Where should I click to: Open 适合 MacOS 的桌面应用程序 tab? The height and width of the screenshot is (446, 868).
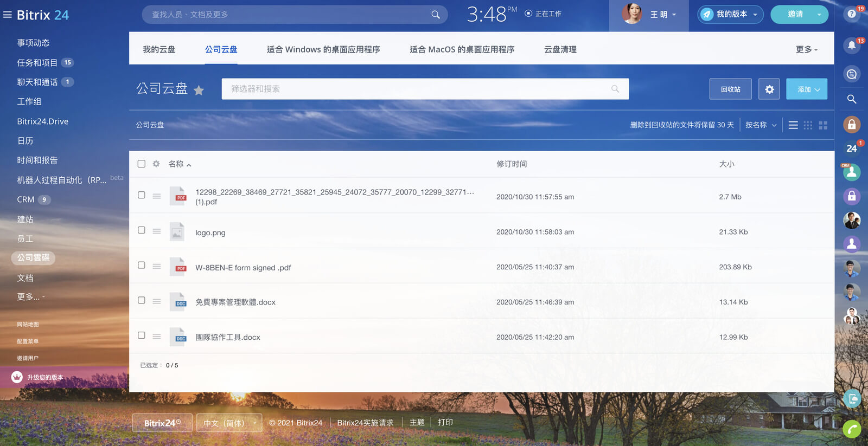(462, 49)
